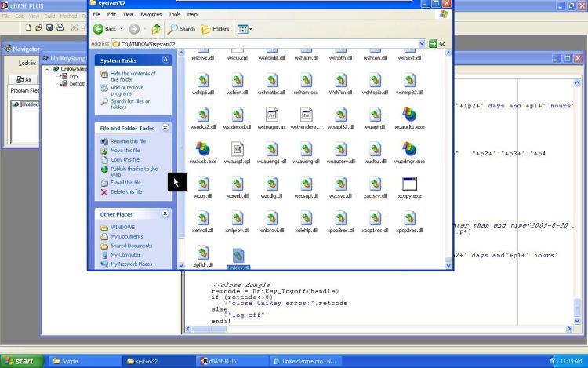Select the xcopy.exe file icon
This screenshot has width=588, height=368.
[x=409, y=184]
